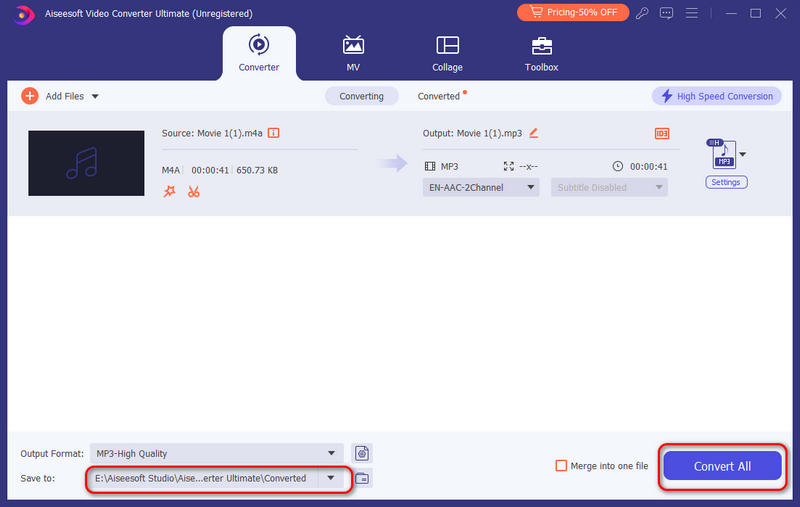The width and height of the screenshot is (800, 507).
Task: Open the hamburger menu icon
Action: click(x=692, y=13)
